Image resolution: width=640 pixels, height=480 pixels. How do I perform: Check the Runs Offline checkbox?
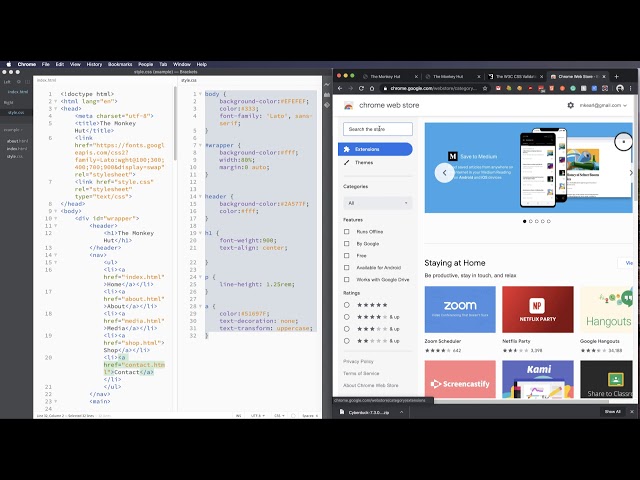[x=347, y=231]
